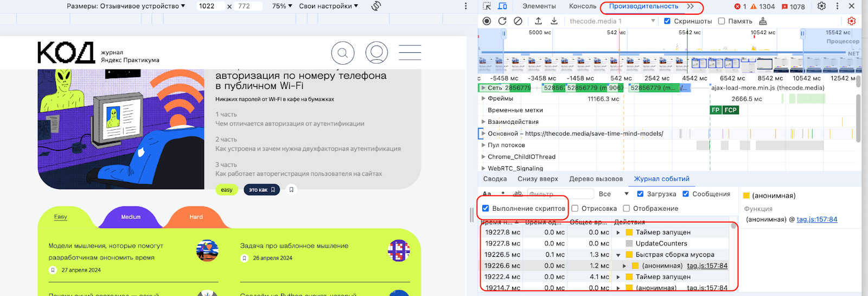The image size is (868, 296).
Task: Toggle whole word match filter
Action: coord(518,193)
